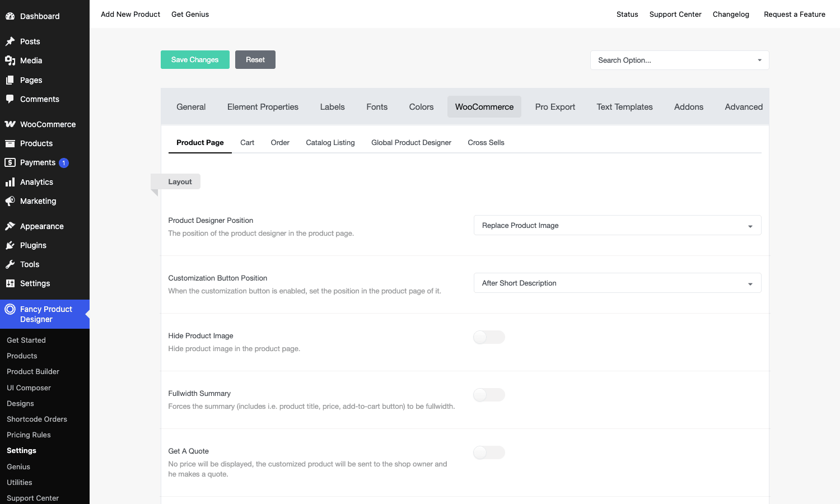This screenshot has width=840, height=504.
Task: Open the Product Designer Position dropdown
Action: pos(617,225)
